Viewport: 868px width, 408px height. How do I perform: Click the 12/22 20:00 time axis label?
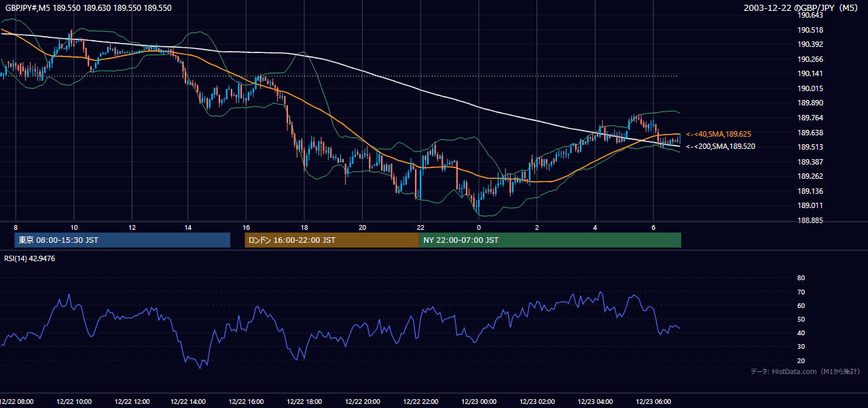363,401
